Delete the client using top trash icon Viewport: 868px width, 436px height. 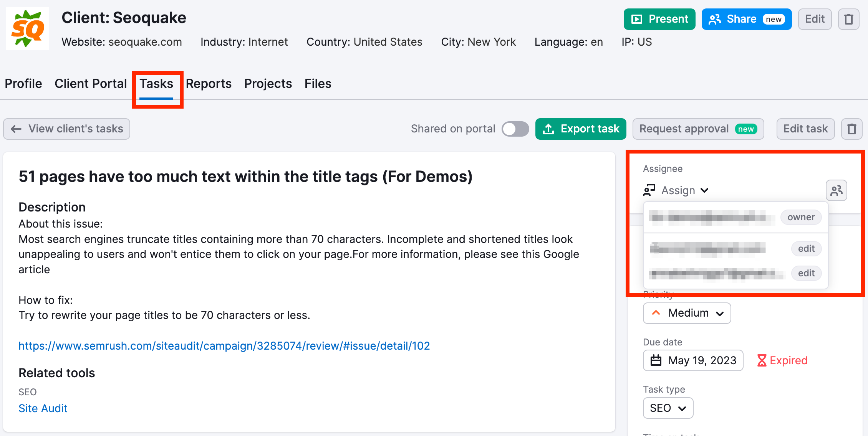click(x=849, y=19)
